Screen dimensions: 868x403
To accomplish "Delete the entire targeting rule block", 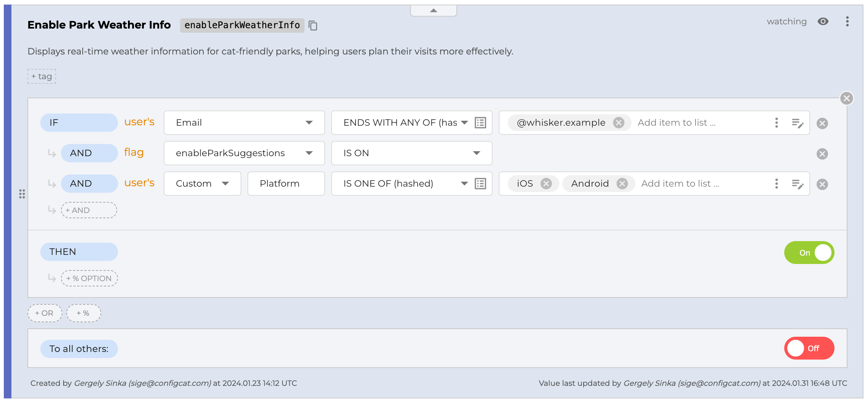I will coord(846,99).
